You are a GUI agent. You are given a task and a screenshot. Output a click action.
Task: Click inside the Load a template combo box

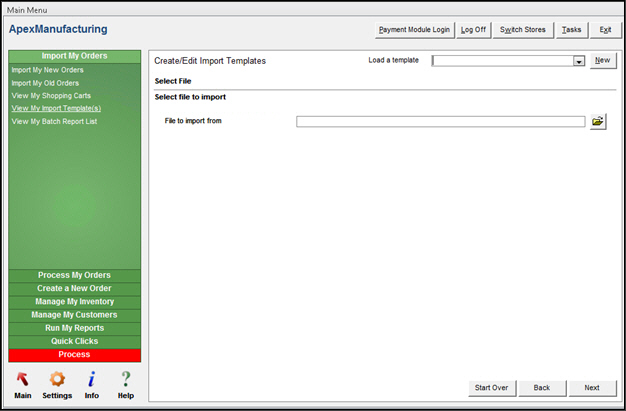tap(503, 61)
